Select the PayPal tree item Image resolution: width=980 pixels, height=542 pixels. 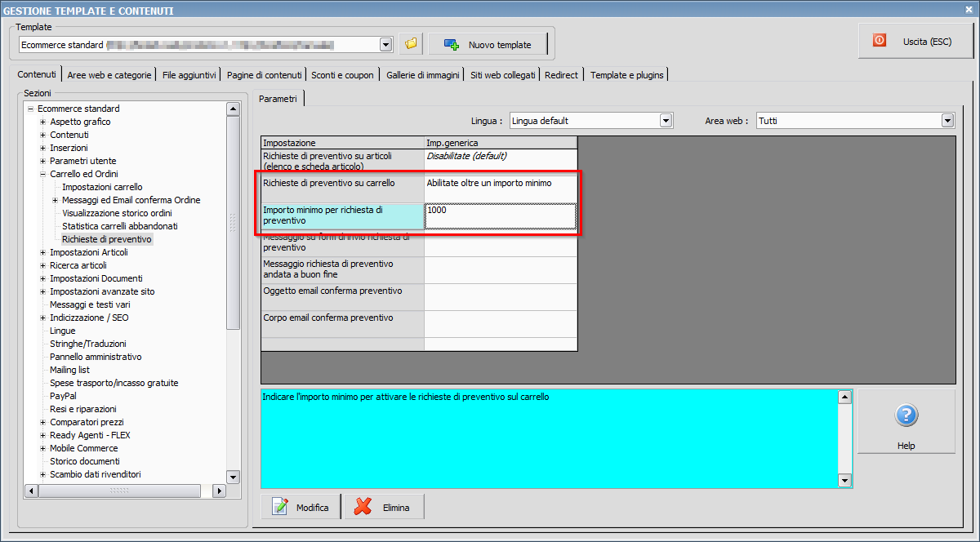[x=63, y=396]
